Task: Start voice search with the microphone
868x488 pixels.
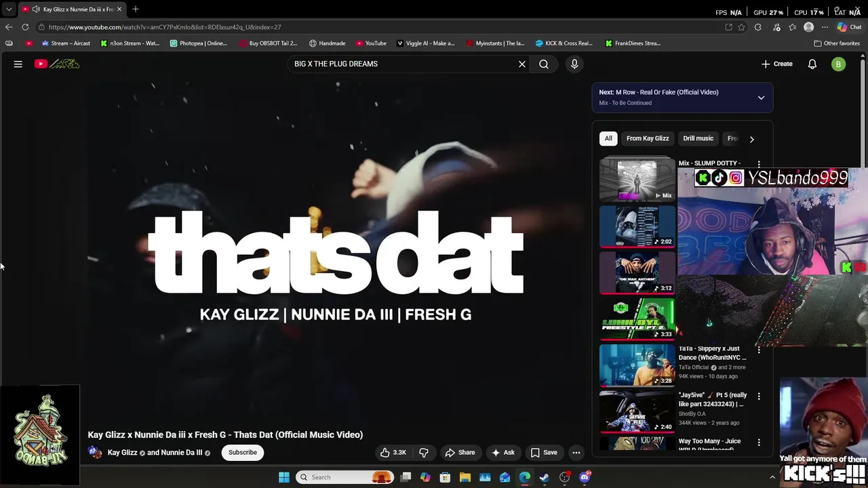Action: pos(574,64)
